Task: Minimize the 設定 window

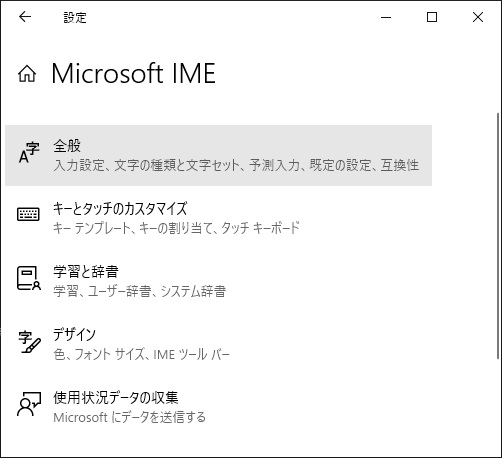Action: [x=386, y=17]
